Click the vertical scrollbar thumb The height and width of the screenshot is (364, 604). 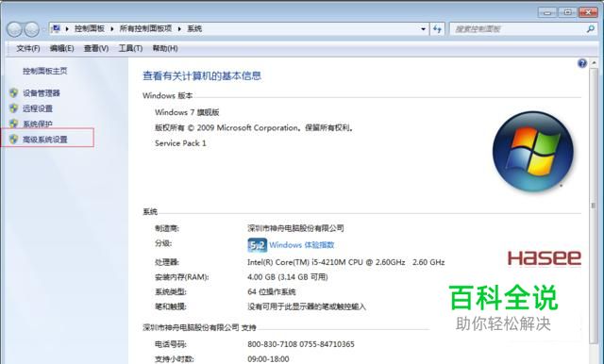click(594, 206)
